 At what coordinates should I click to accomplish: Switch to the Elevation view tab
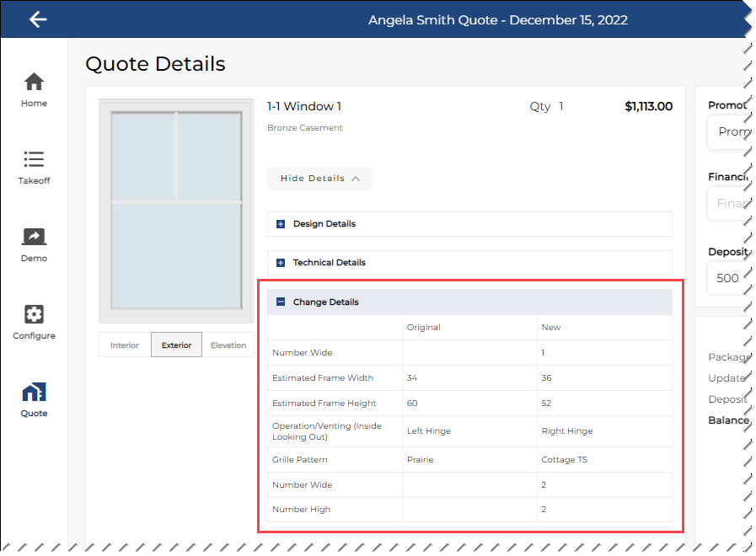pos(228,345)
